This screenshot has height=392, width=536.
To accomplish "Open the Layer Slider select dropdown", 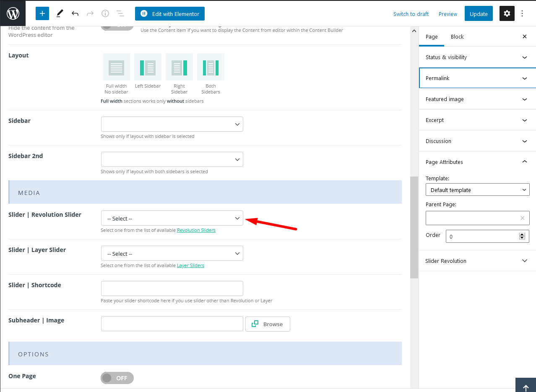I will pyautogui.click(x=172, y=253).
